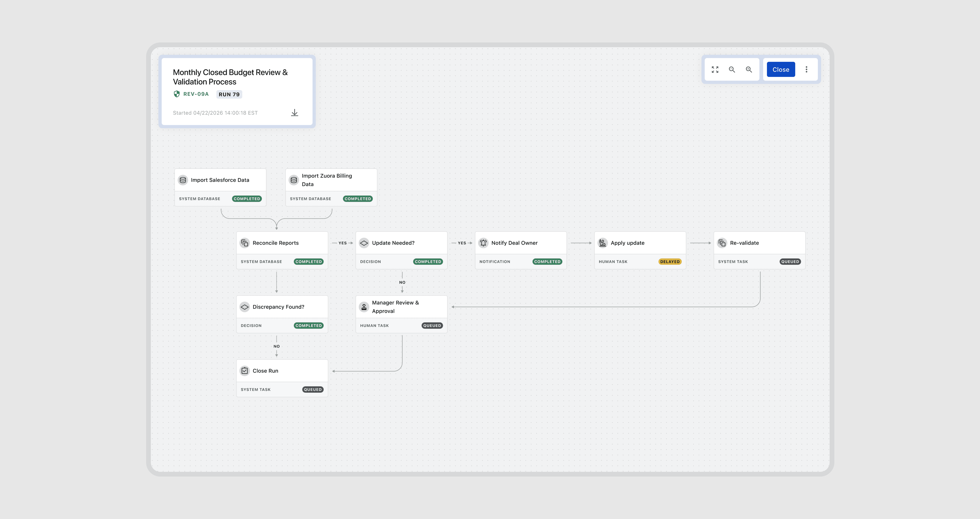
Task: Select the Import Zuora Billing Data node title
Action: click(x=327, y=180)
